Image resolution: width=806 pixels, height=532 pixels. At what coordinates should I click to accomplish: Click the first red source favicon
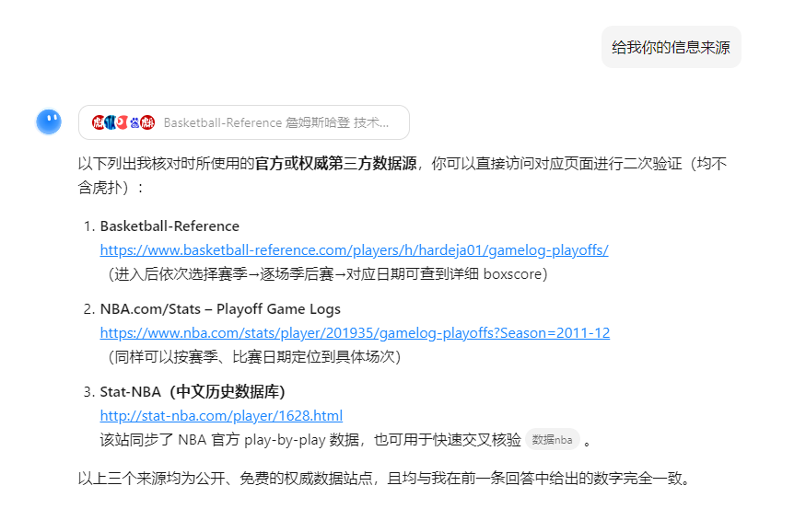click(99, 122)
